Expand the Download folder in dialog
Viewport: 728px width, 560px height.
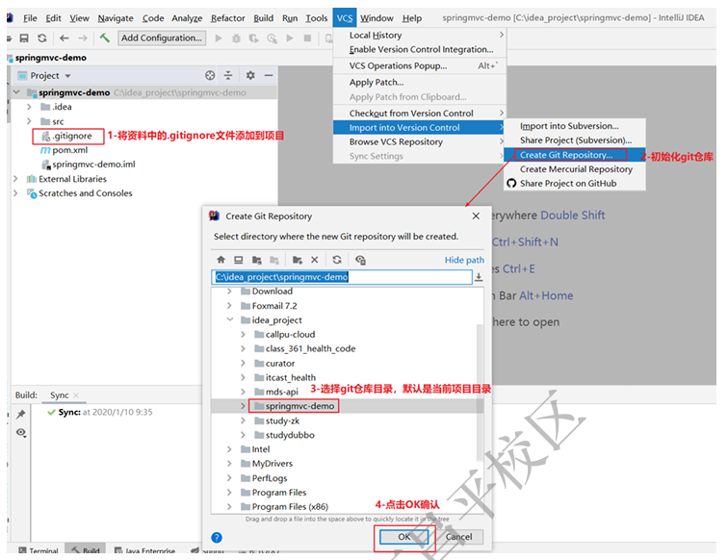[229, 291]
